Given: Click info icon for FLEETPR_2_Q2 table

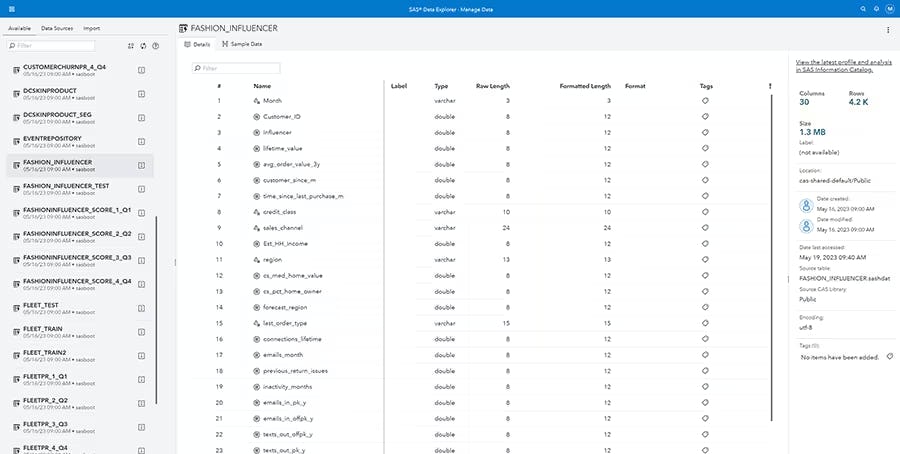Looking at the screenshot, I should [x=141, y=403].
